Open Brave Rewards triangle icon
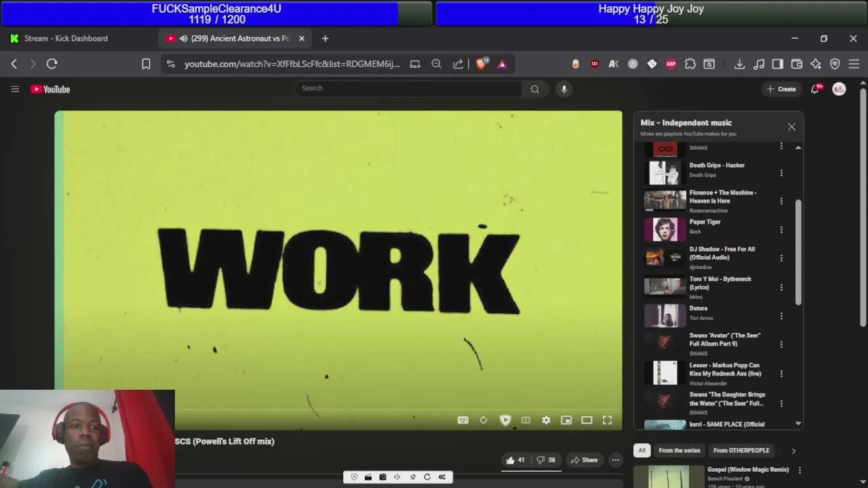Viewport: 868px width, 488px height. pyautogui.click(x=502, y=64)
